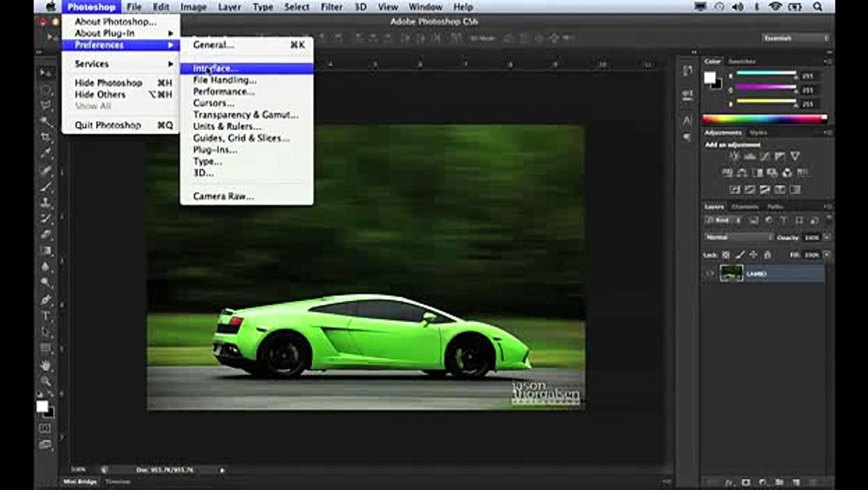Select the Eraser tool

click(x=46, y=235)
